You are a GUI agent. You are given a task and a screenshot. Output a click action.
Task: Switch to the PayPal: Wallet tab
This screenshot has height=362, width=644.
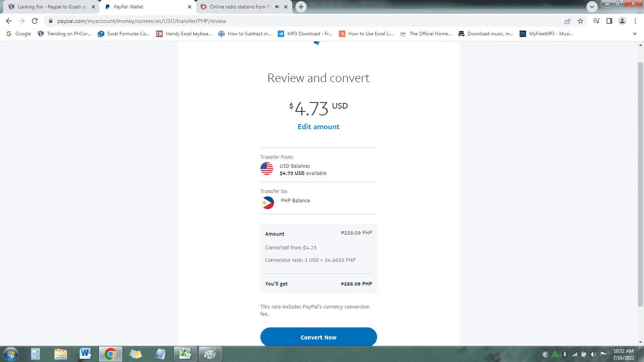[147, 7]
